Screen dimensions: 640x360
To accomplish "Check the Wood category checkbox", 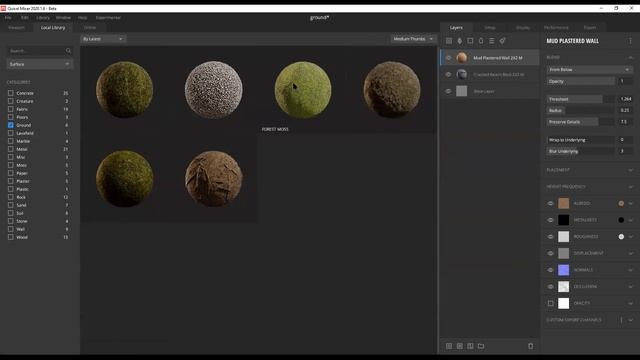I will (11, 237).
